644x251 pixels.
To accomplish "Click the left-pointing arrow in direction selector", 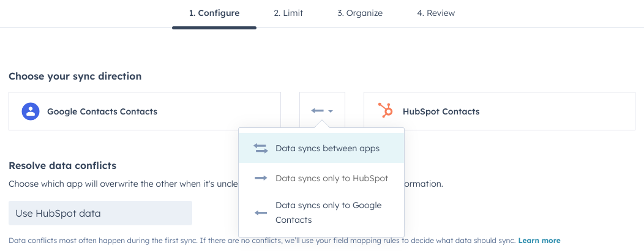I will [318, 111].
